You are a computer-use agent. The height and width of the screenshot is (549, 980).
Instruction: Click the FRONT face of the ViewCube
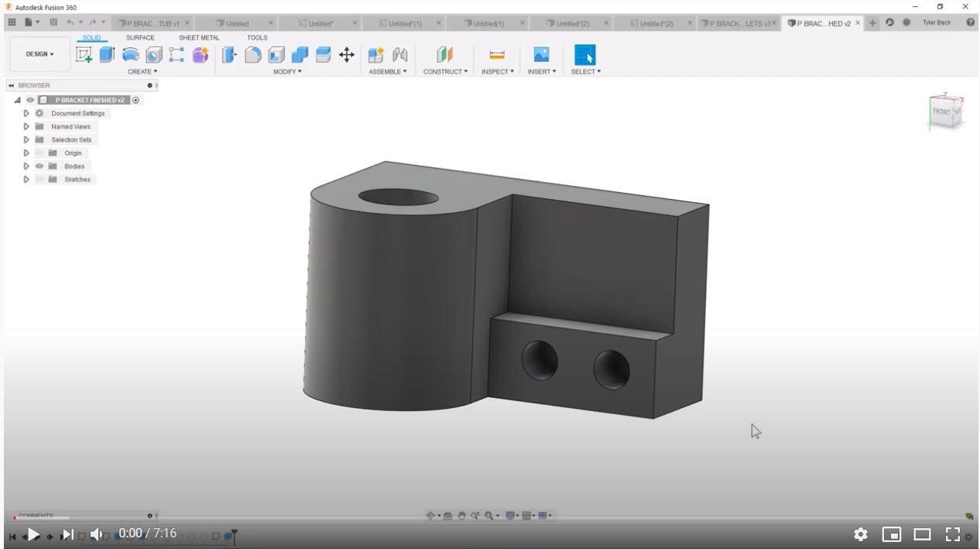tap(941, 112)
